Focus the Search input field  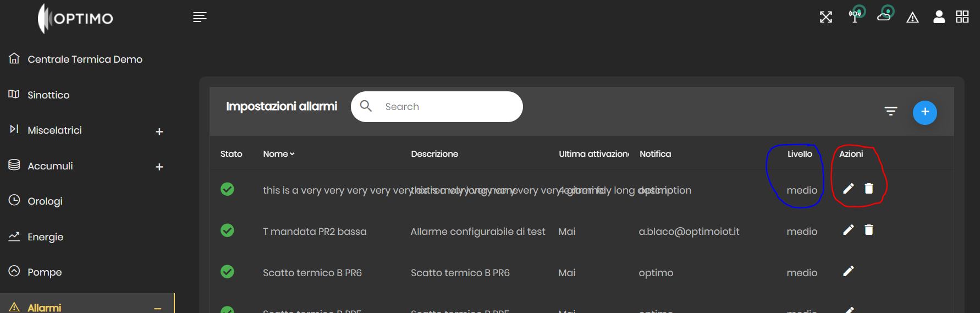(437, 107)
